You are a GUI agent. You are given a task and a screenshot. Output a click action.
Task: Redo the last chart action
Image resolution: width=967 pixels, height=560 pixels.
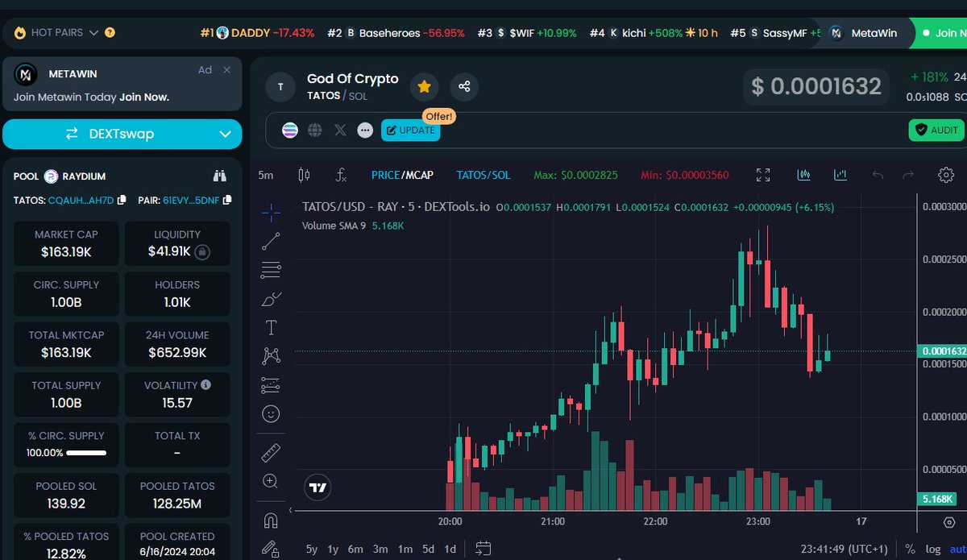pos(908,175)
